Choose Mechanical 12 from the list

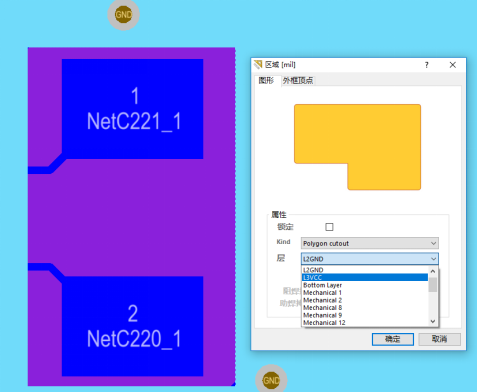click(x=365, y=323)
